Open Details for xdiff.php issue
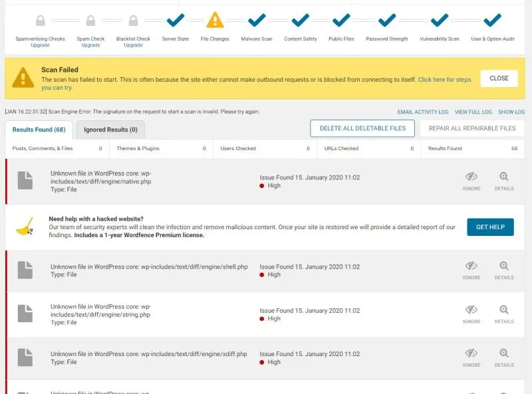This screenshot has height=394, width=532. pos(504,357)
